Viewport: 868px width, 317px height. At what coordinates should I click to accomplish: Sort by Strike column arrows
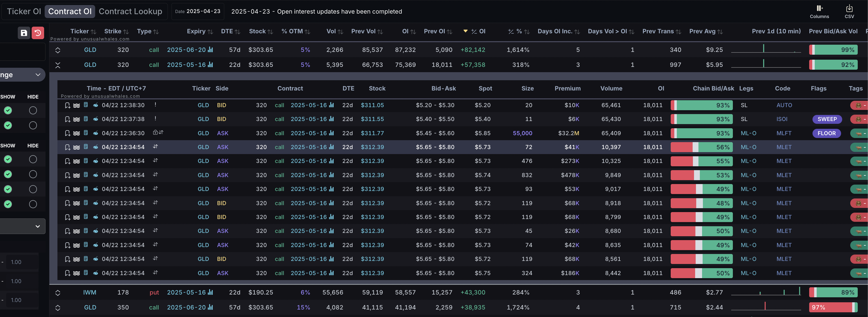click(126, 32)
